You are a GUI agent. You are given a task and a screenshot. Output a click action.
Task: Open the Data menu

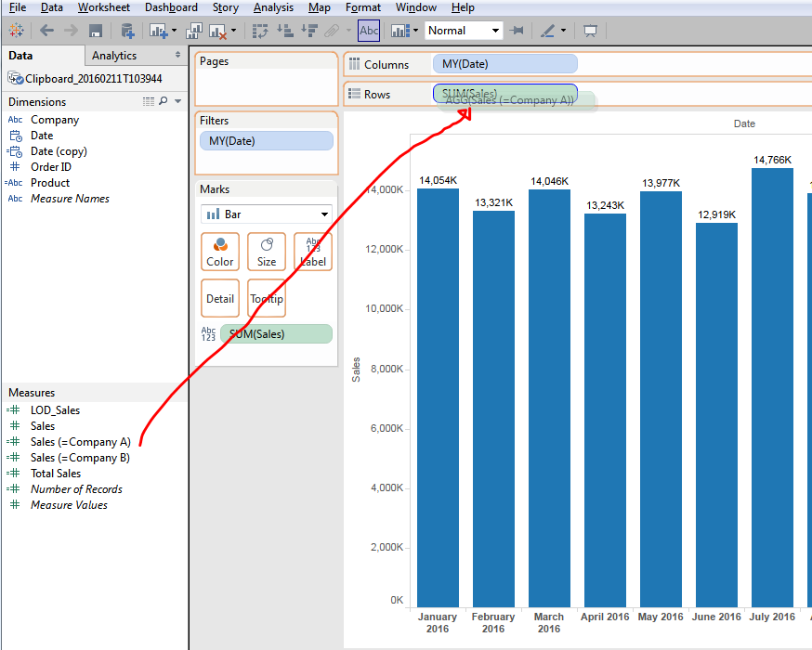[52, 7]
